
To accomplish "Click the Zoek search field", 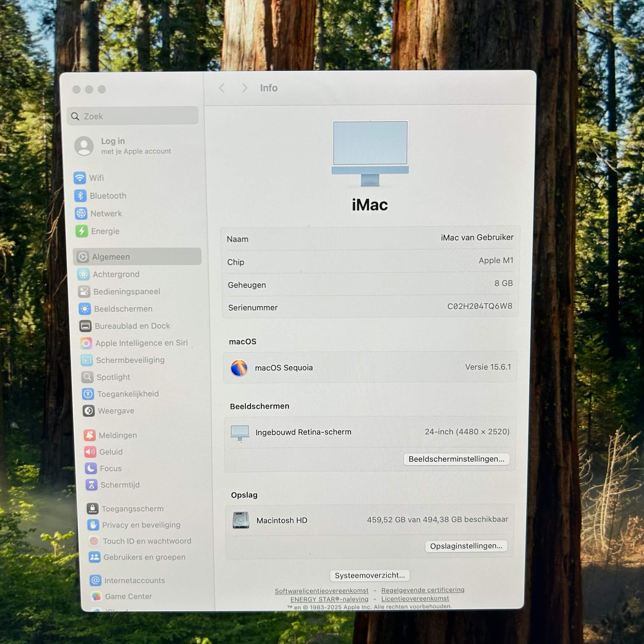I will click(133, 116).
